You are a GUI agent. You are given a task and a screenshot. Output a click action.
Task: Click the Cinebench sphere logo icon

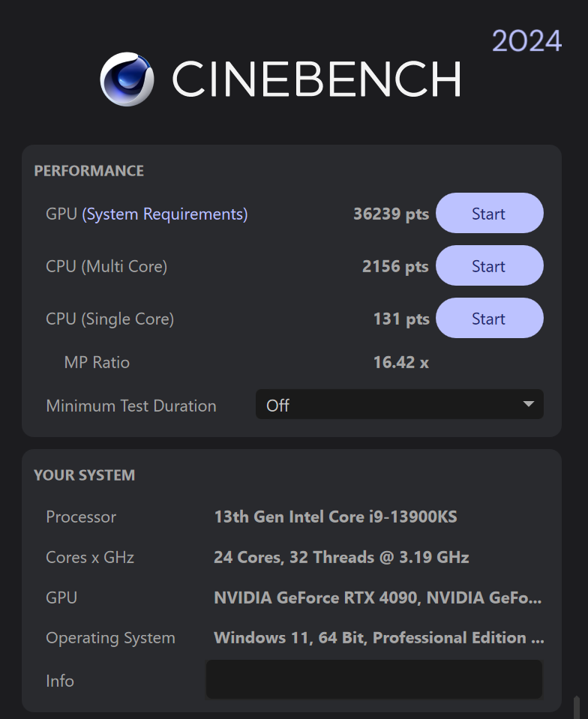[x=127, y=79]
